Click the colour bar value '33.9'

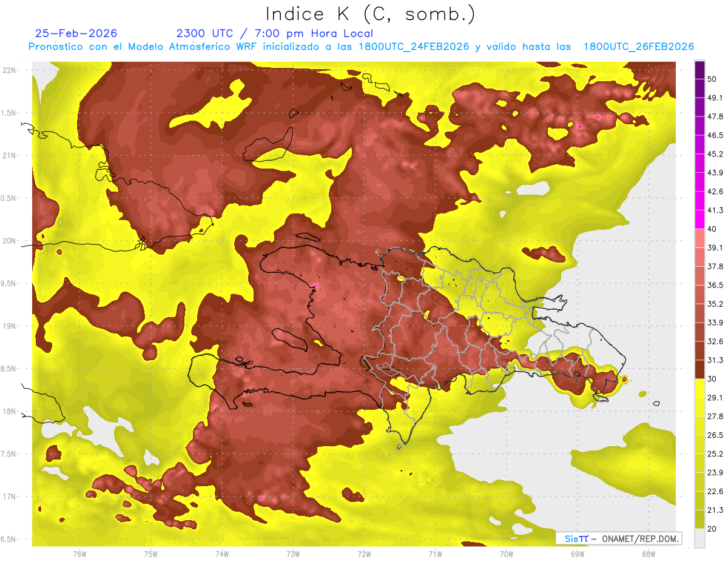pyautogui.click(x=715, y=323)
